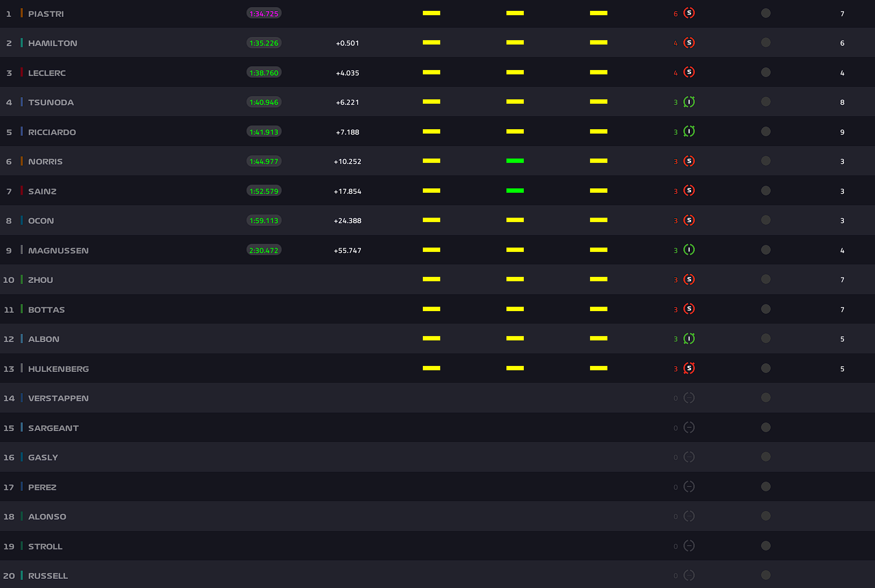Select the VERSTAPPEN driver name
This screenshot has height=588, width=875.
click(x=59, y=398)
